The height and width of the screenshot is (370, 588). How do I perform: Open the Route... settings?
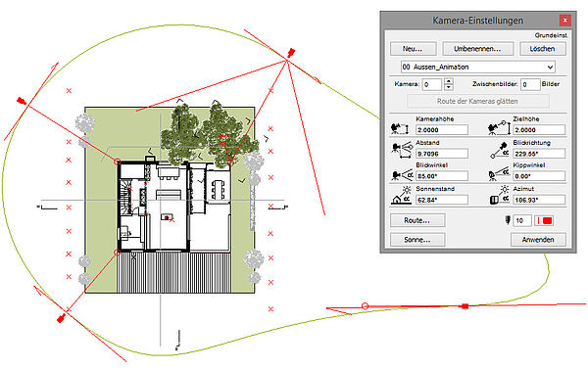click(417, 220)
